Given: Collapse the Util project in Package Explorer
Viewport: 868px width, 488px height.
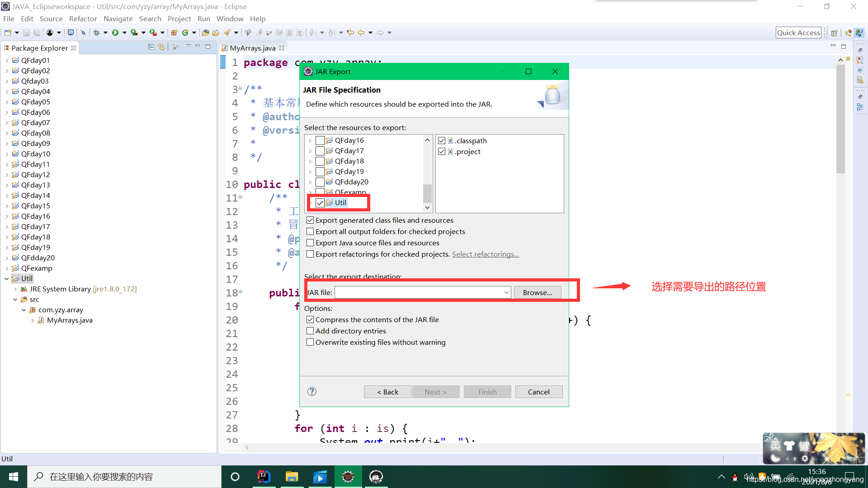Looking at the screenshot, I should pyautogui.click(x=6, y=279).
